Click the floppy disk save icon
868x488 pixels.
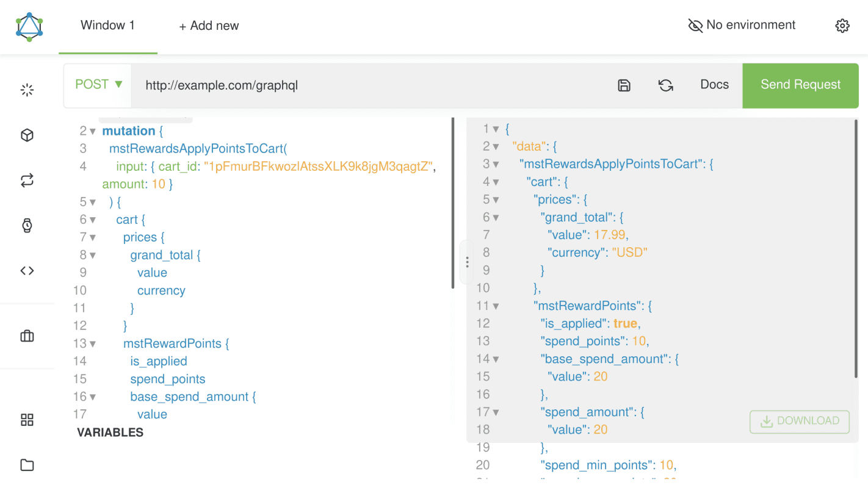(x=624, y=85)
